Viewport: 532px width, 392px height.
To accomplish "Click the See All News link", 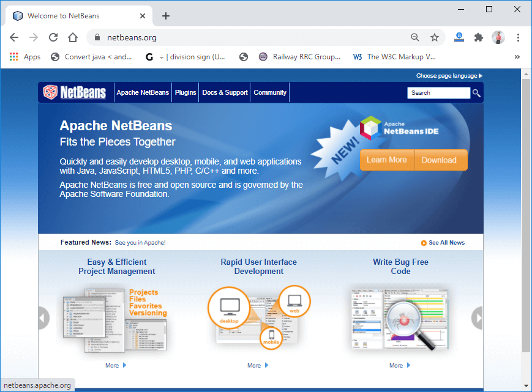I will click(443, 243).
